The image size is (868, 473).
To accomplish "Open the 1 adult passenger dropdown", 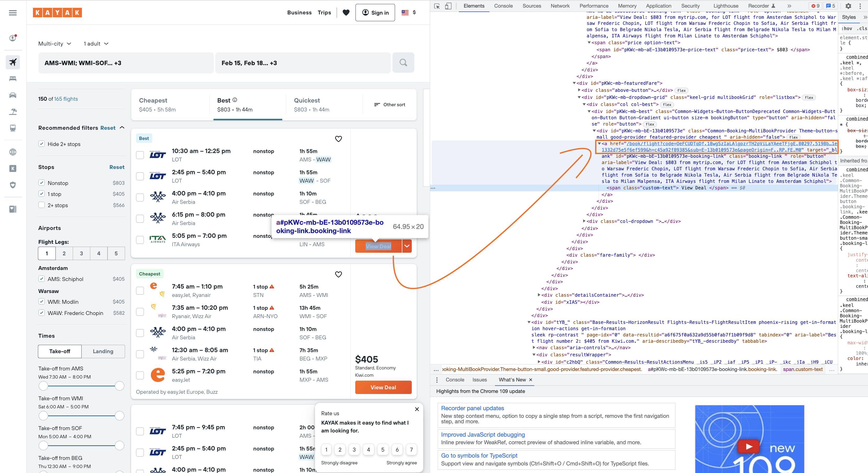I will [95, 43].
